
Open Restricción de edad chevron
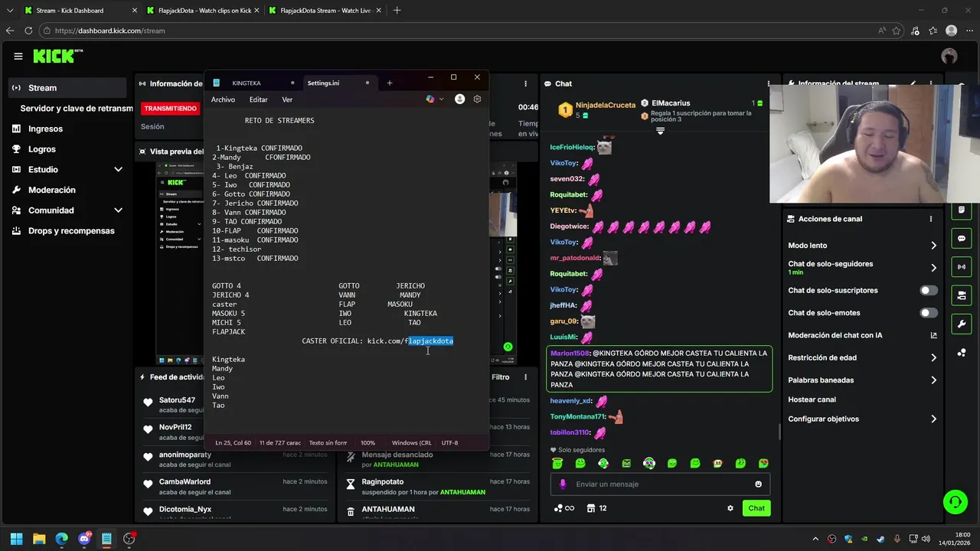pos(933,357)
